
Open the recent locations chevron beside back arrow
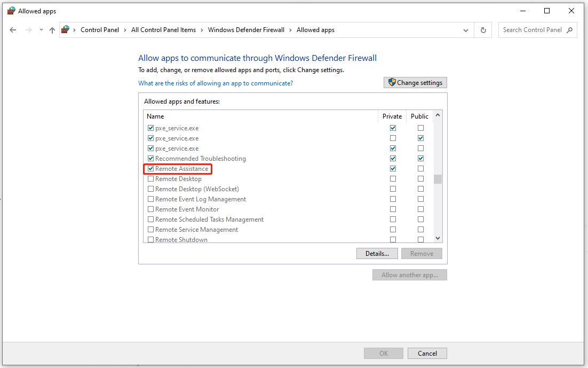click(41, 30)
